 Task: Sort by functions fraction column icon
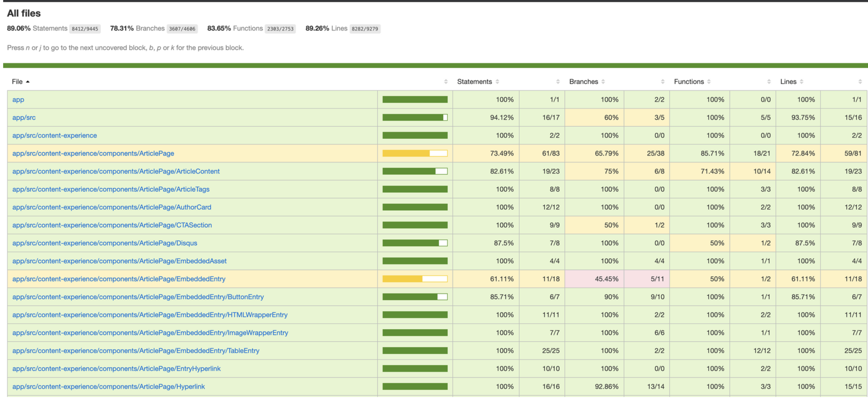pos(769,82)
